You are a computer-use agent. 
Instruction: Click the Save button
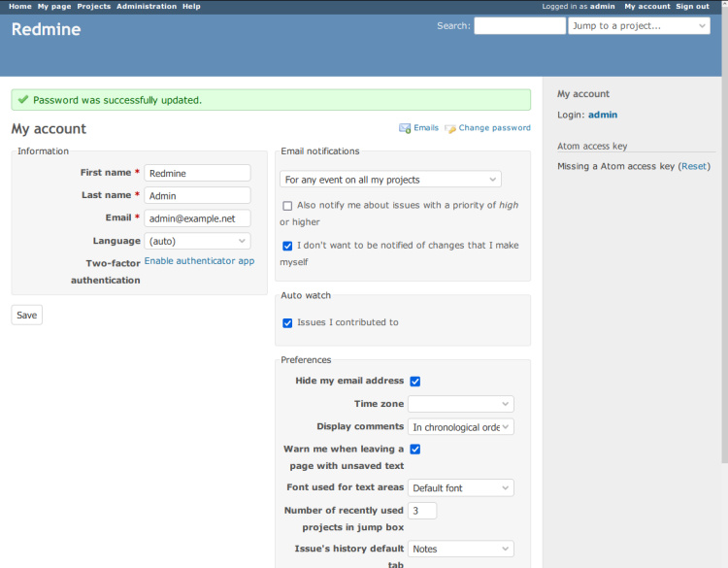tap(27, 315)
